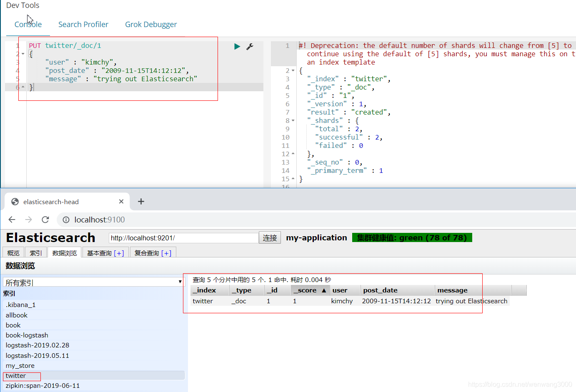Image resolution: width=576 pixels, height=392 pixels.
Task: Select the allbook index
Action: pos(94,315)
